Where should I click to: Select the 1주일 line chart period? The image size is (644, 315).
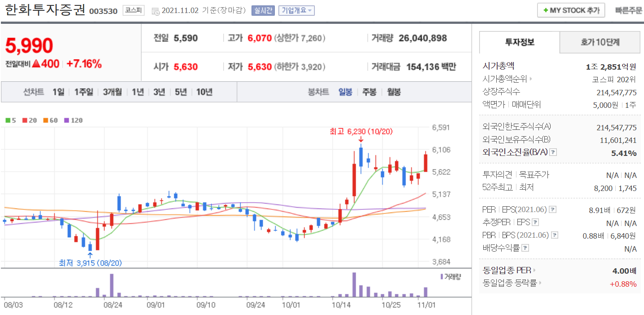84,92
